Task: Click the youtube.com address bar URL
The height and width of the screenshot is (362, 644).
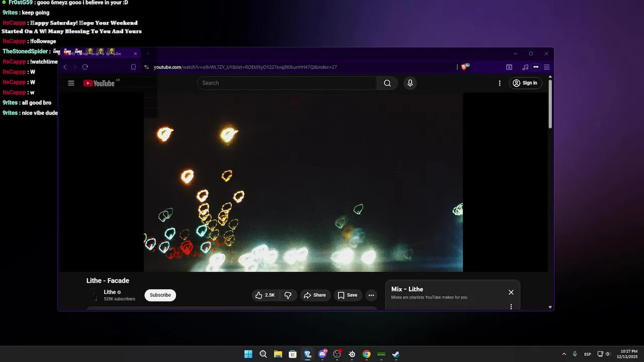Action: [245, 67]
